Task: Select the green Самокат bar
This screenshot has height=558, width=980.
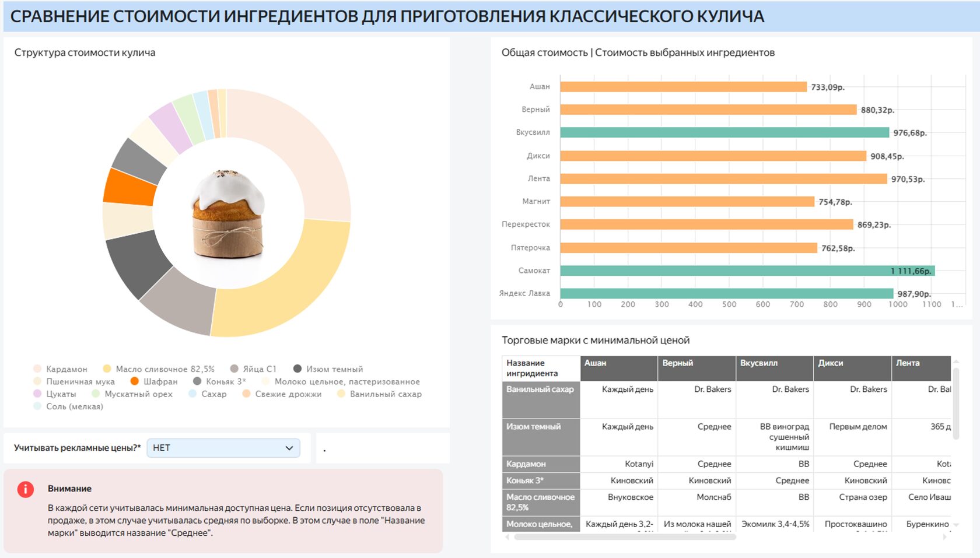Action: (748, 271)
